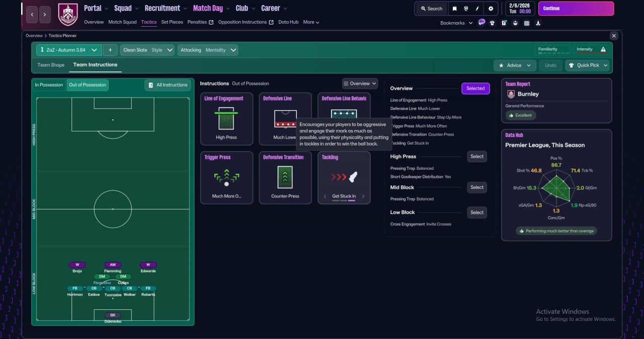Screen dimensions: 644x339
Task: Click the Familiarity progress indicator
Action: pyautogui.click(x=553, y=50)
